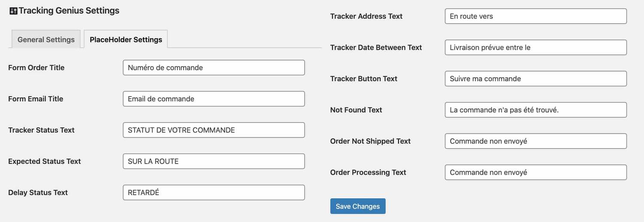Edit the Tracker Date Between Text field
This screenshot has width=644, height=222.
tap(535, 48)
